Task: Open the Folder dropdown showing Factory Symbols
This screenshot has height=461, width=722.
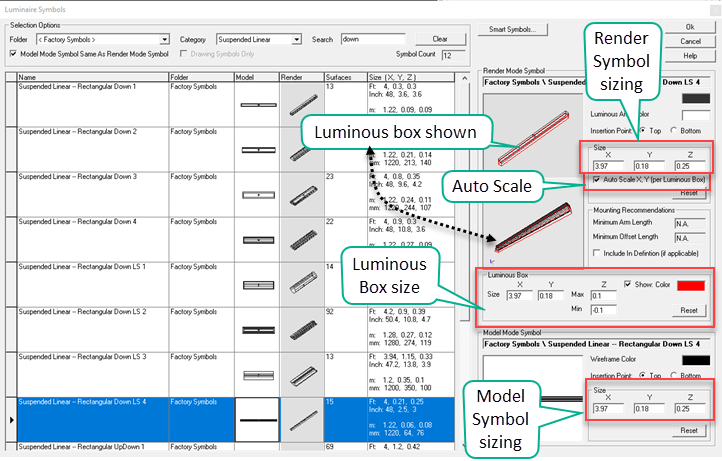Action: coord(164,40)
